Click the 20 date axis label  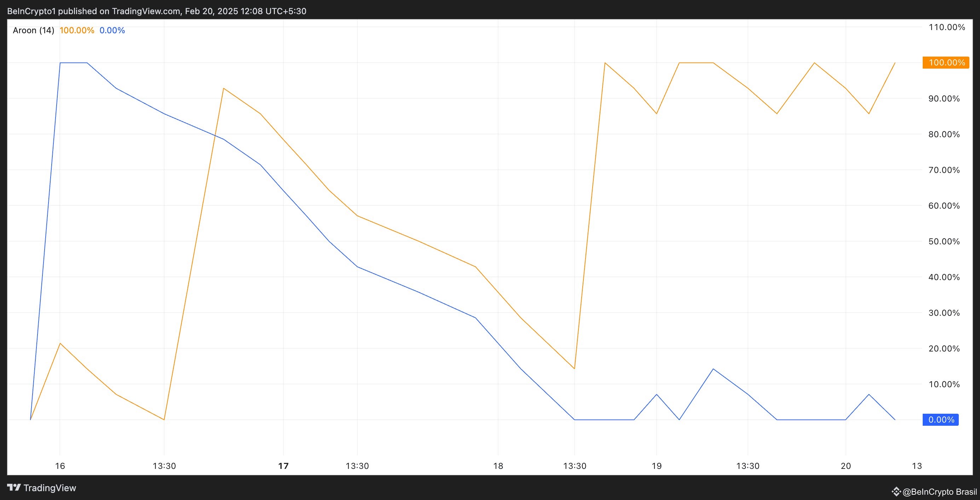point(846,466)
